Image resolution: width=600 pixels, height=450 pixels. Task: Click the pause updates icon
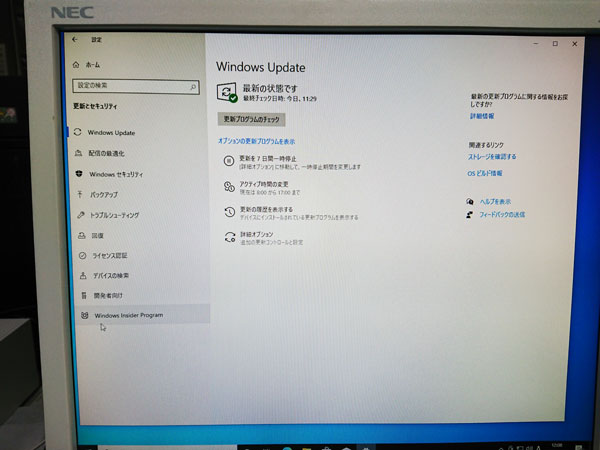[x=229, y=161]
